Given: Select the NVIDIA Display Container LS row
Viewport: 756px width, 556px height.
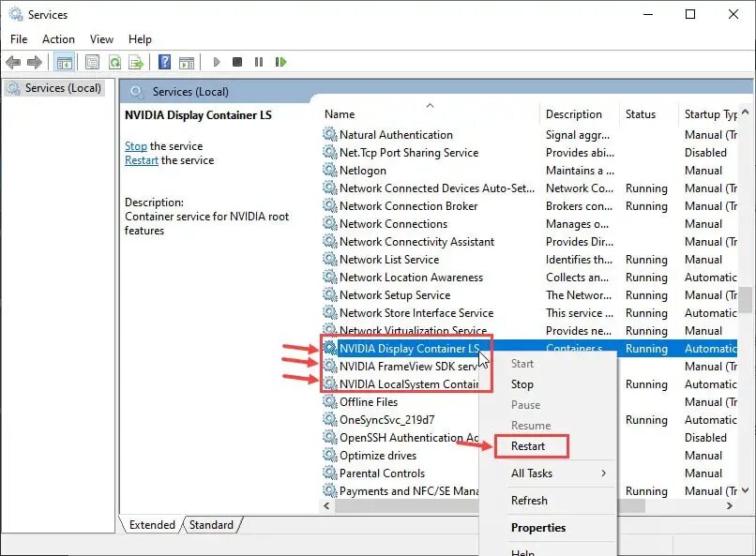Looking at the screenshot, I should [528, 349].
